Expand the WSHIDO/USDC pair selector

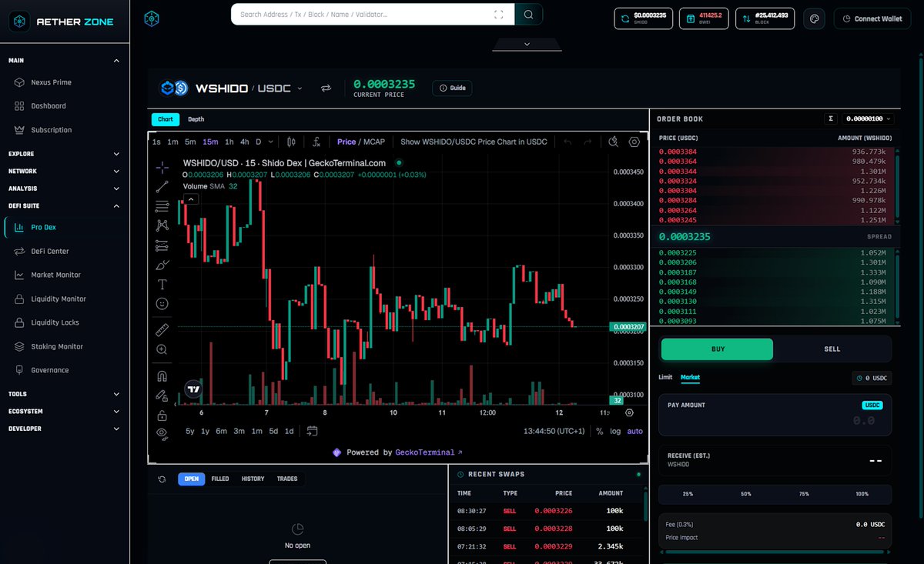click(301, 88)
